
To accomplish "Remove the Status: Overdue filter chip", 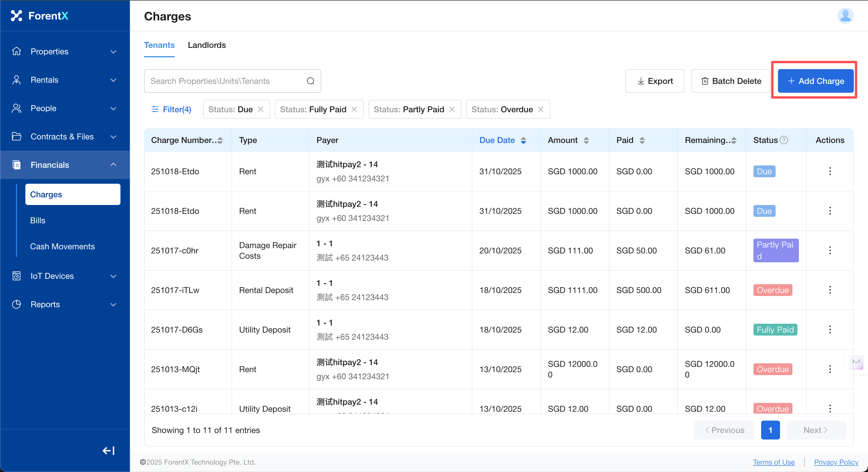I will click(x=541, y=109).
